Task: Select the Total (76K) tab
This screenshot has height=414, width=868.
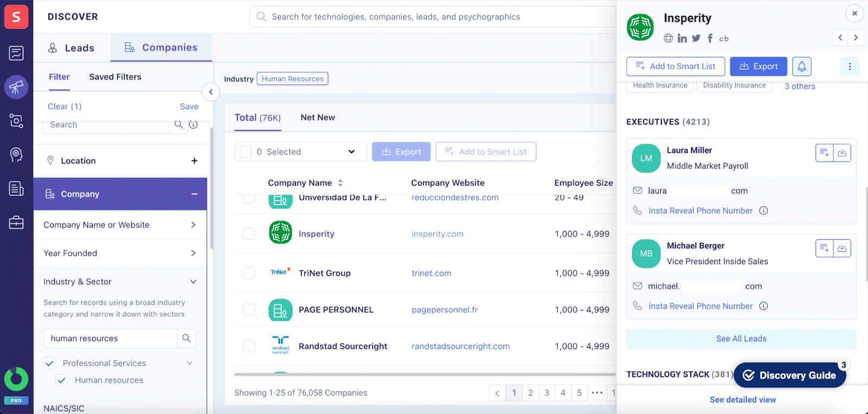Action: tap(258, 118)
